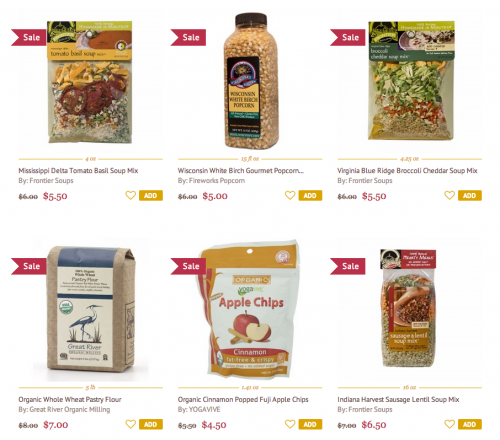Click heart icon for Wisconsin White Birch Popcorn
500x440 pixels.
(290, 195)
